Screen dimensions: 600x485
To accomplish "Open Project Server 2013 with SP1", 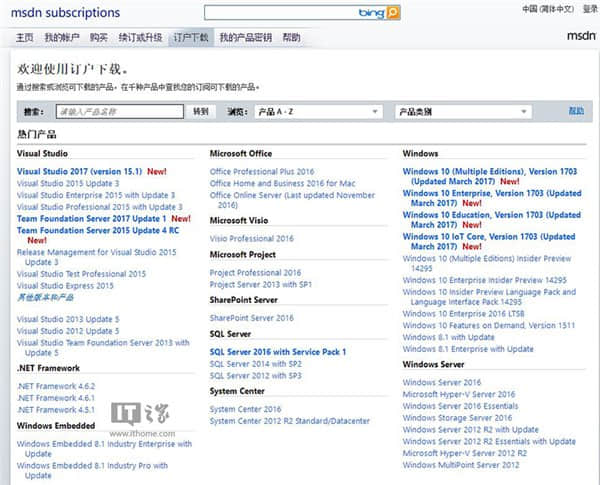I will point(261,285).
